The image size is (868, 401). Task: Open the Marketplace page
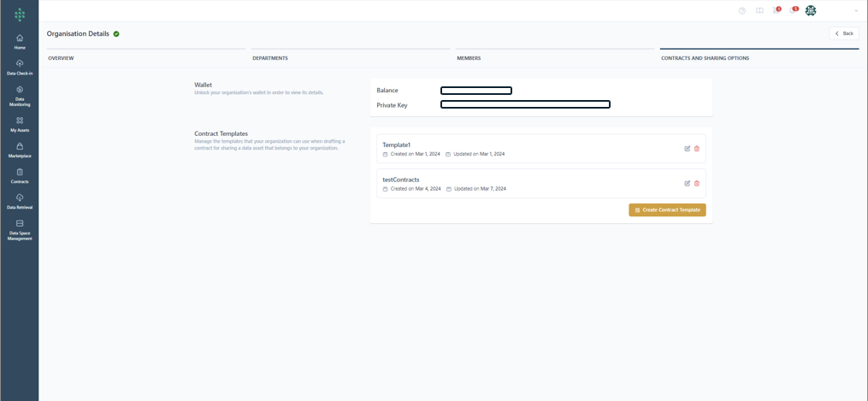coord(20,150)
